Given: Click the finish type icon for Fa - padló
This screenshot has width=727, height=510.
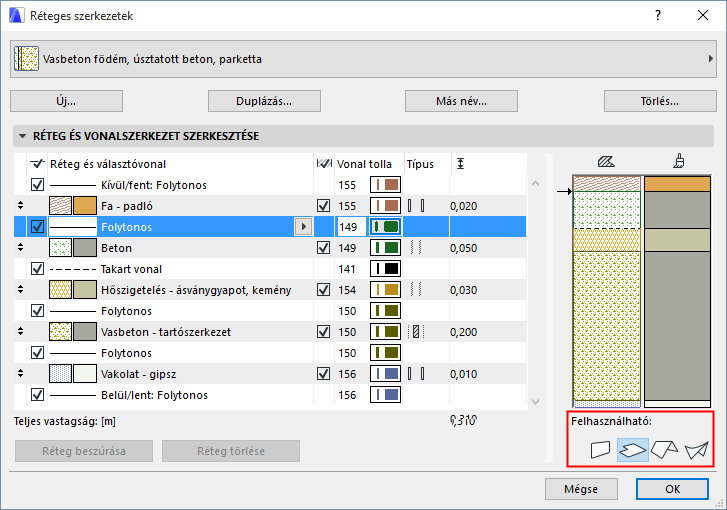Looking at the screenshot, I should pos(416,206).
